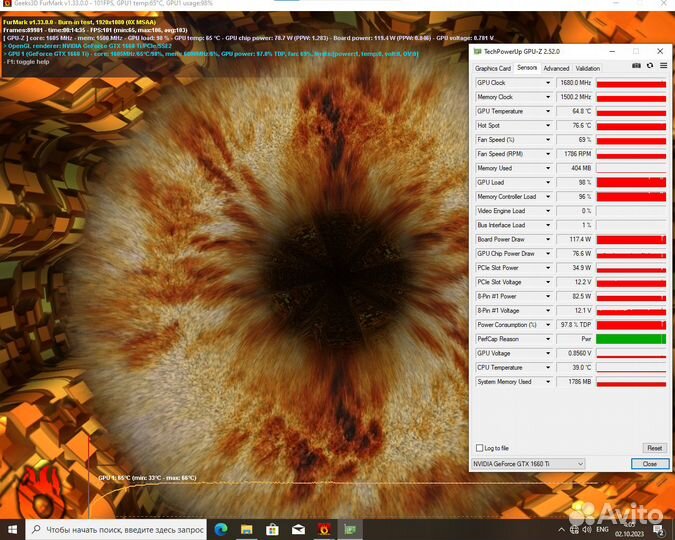675x540 pixels.
Task: Click the ENG language indicator
Action: tap(602, 530)
